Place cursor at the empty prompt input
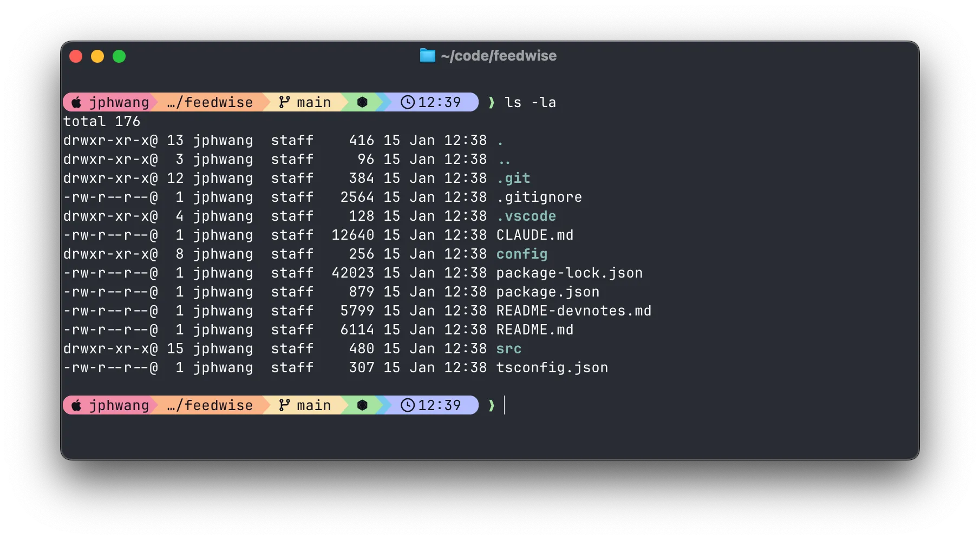The width and height of the screenshot is (980, 540). [x=505, y=405]
